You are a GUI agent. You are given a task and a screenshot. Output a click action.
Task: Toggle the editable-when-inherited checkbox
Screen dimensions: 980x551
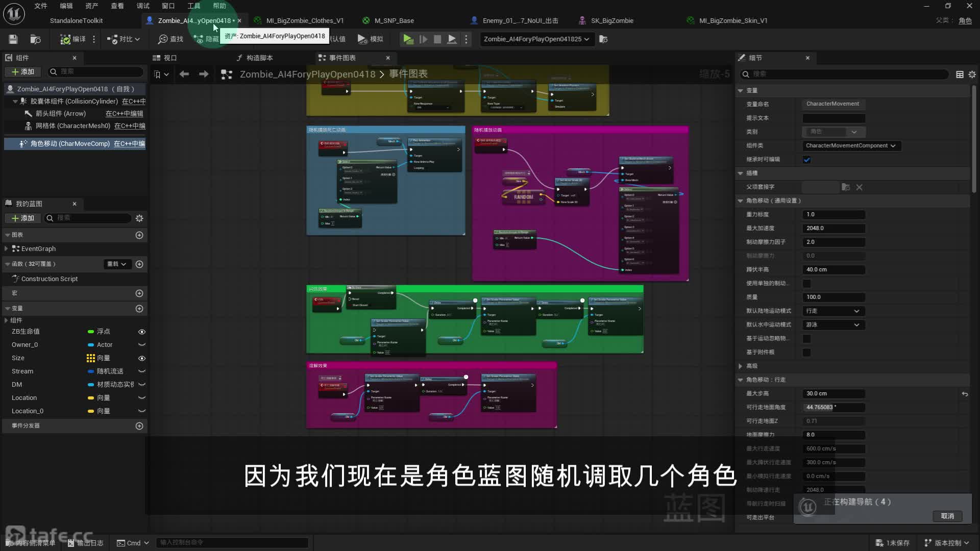click(x=807, y=160)
